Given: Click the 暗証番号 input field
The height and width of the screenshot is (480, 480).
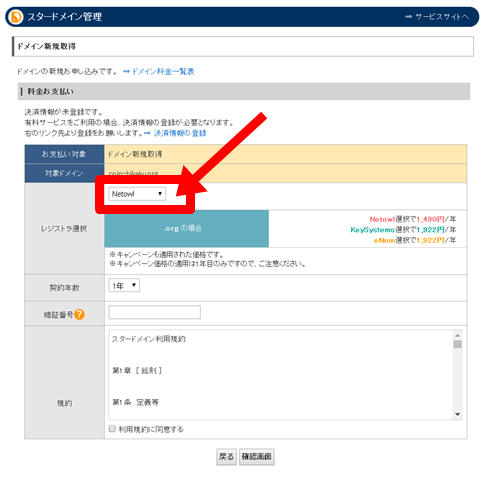Looking at the screenshot, I should pos(155,312).
